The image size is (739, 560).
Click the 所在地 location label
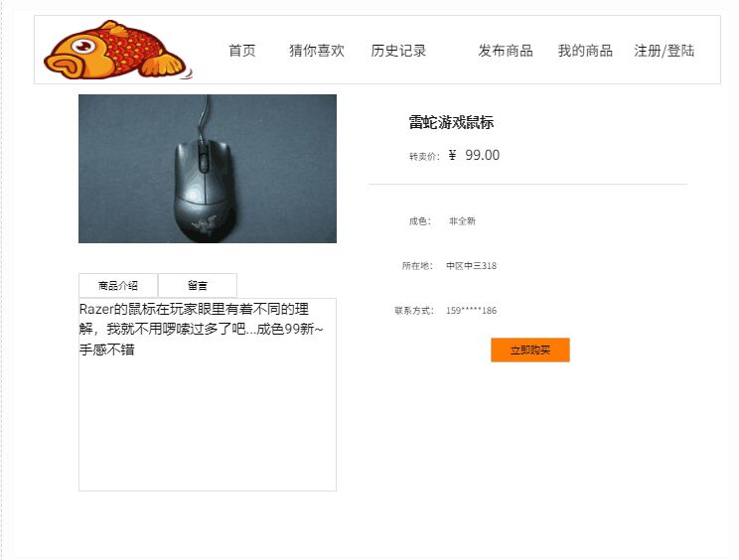coord(417,266)
